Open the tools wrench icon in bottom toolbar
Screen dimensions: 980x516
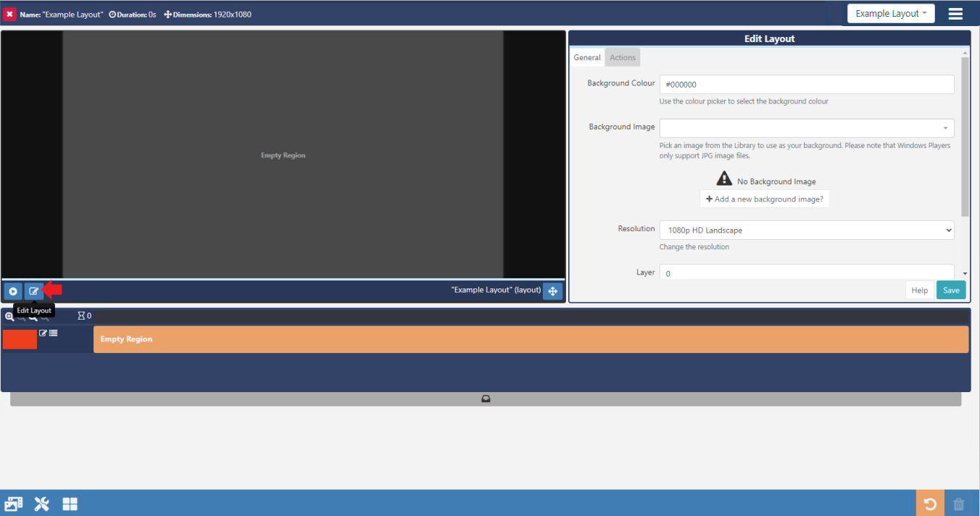click(41, 503)
